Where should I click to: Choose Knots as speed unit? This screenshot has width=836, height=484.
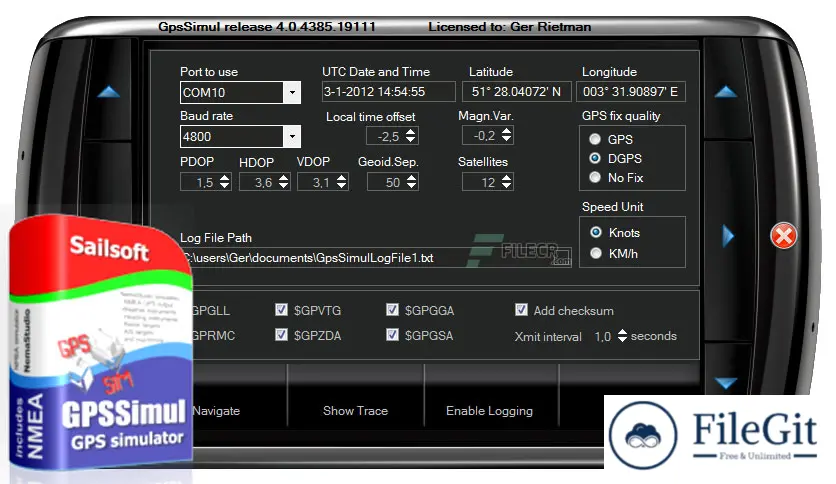[x=596, y=232]
